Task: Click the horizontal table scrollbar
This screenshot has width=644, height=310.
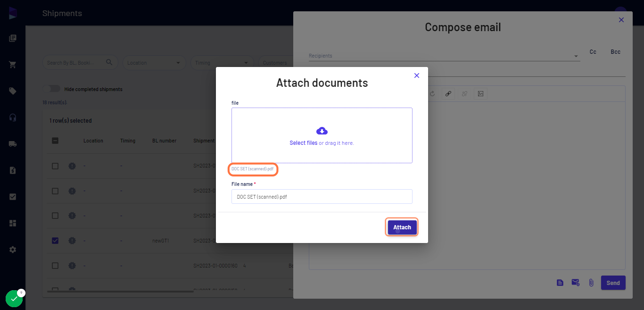Action: [121, 292]
